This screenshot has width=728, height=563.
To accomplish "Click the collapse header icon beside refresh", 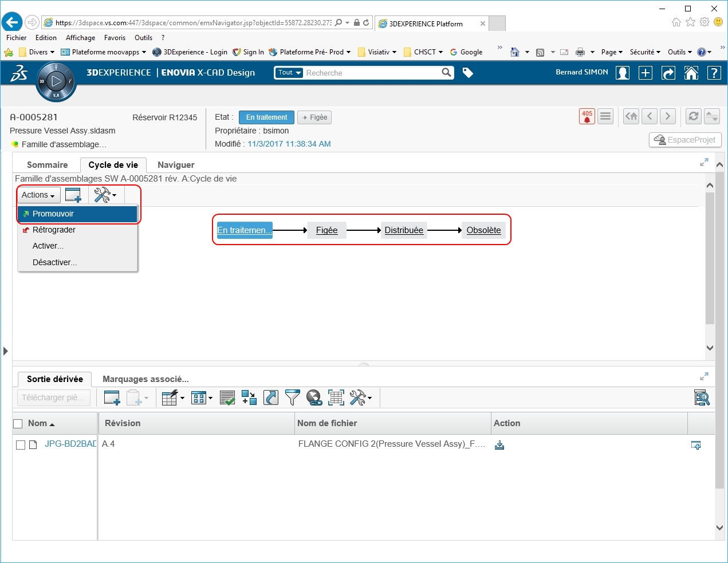I will 712,116.
